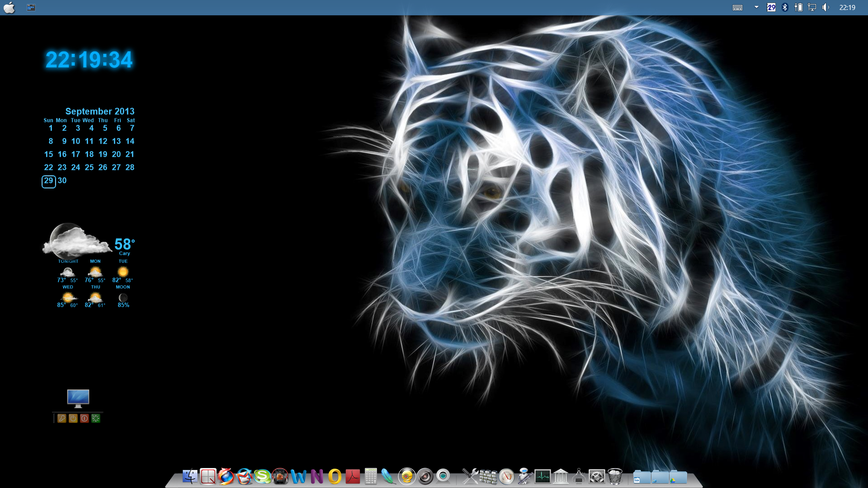Click the red shutdown button under monitor
The image size is (868, 488).
click(x=85, y=418)
